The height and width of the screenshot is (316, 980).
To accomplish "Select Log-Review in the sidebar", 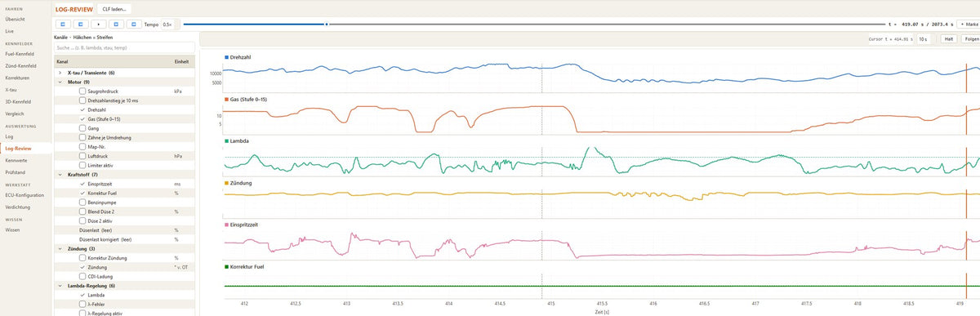I will pyautogui.click(x=26, y=149).
